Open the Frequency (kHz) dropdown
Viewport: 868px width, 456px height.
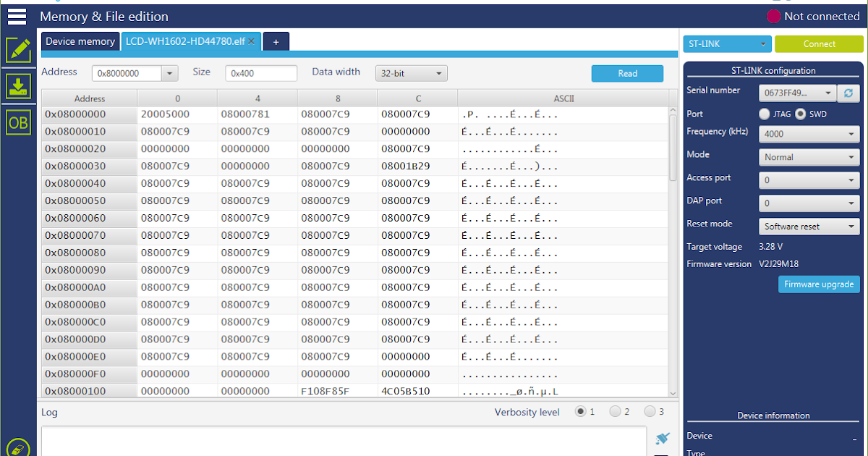pos(809,134)
